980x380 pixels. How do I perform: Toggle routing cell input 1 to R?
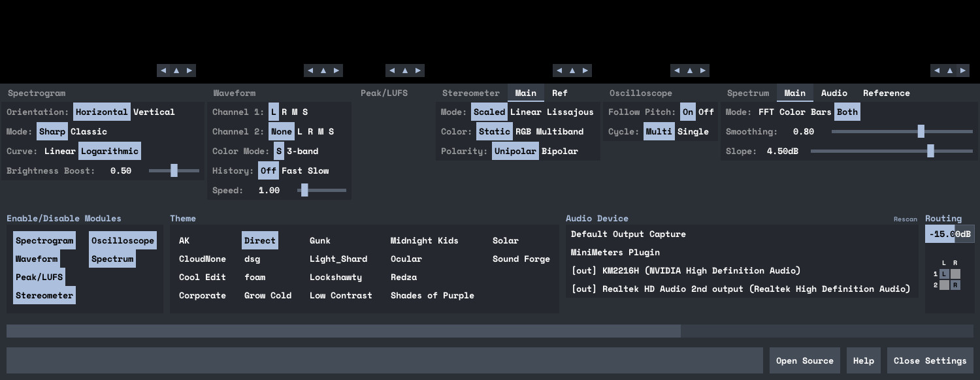(x=955, y=274)
